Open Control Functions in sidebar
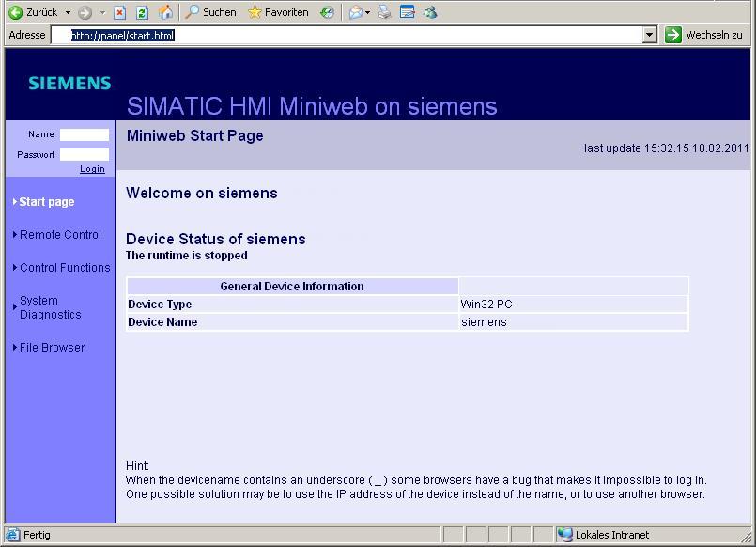 click(x=65, y=267)
